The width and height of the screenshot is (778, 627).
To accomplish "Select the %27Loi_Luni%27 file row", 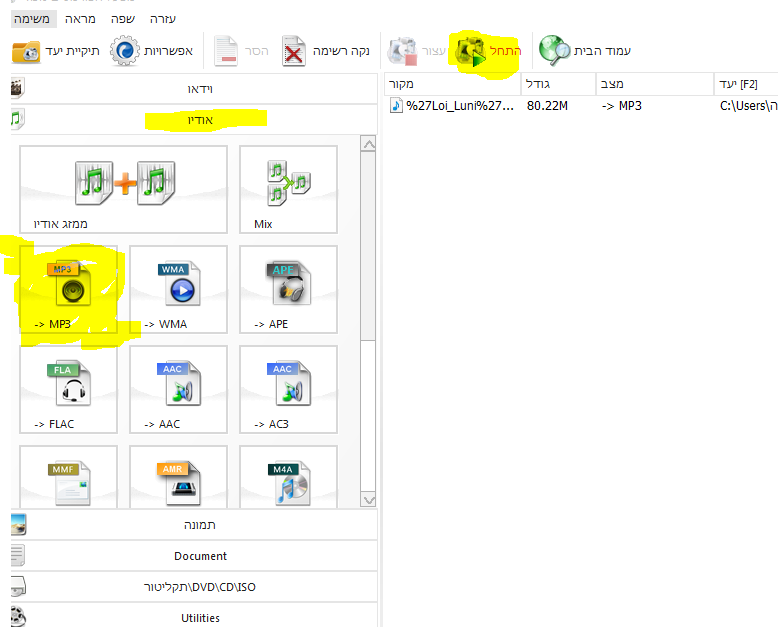I will point(581,106).
